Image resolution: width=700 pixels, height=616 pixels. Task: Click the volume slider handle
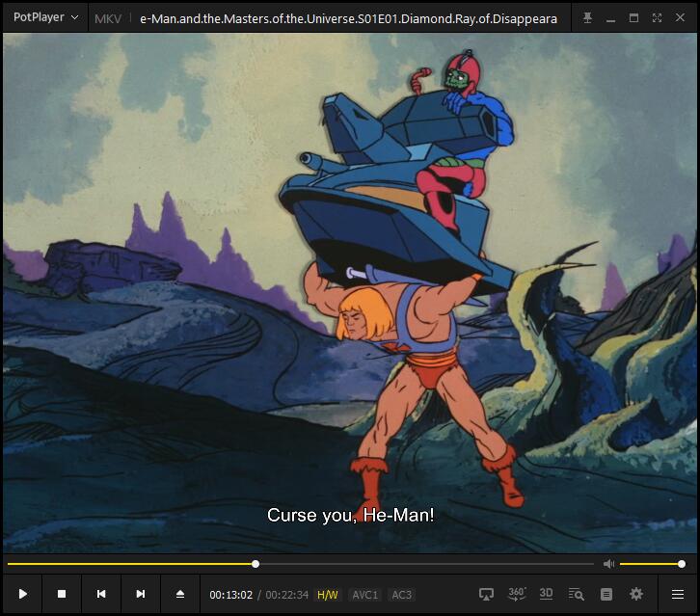(x=682, y=564)
